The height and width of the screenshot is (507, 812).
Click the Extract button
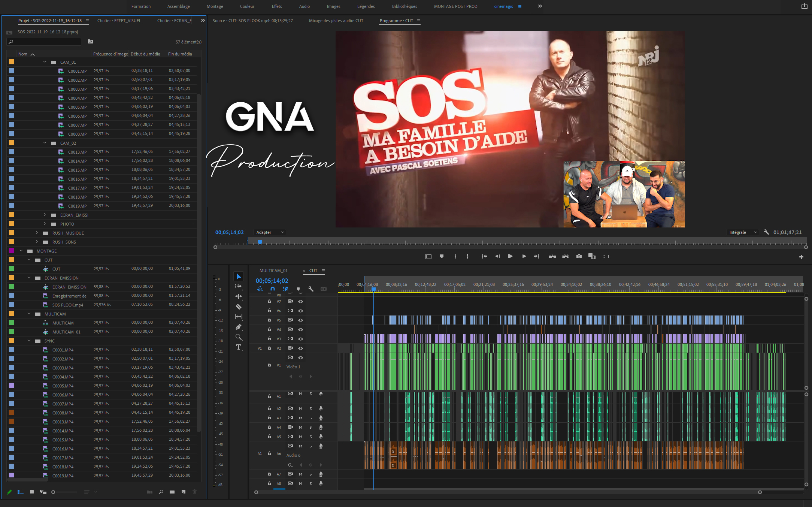566,256
